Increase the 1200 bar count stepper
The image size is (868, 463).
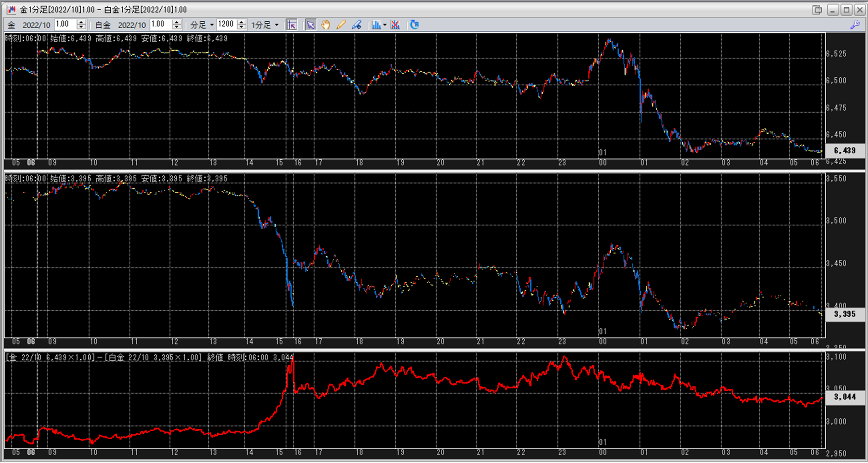(241, 22)
